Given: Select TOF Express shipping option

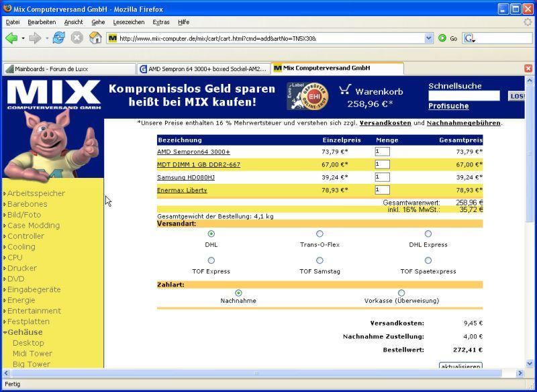Looking at the screenshot, I should click(x=211, y=260).
